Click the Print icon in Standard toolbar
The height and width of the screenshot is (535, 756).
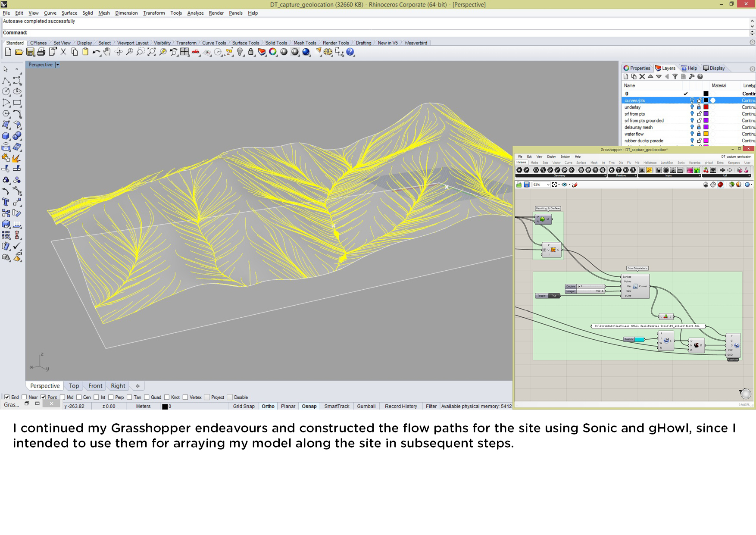41,52
